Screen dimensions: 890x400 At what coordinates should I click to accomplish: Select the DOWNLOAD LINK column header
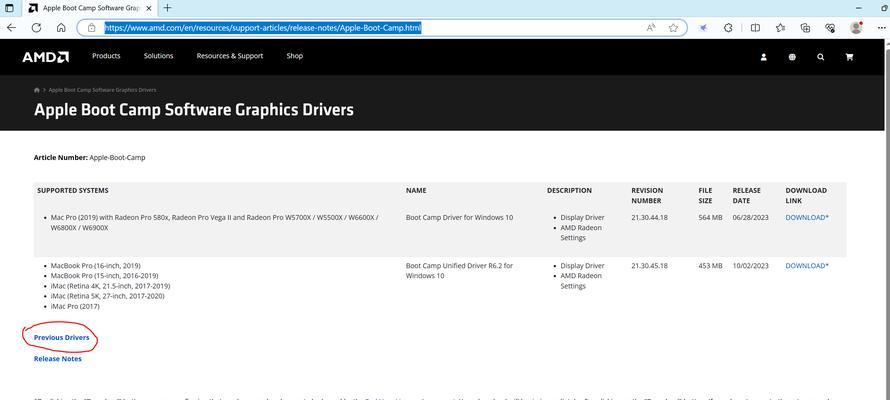[x=806, y=196]
